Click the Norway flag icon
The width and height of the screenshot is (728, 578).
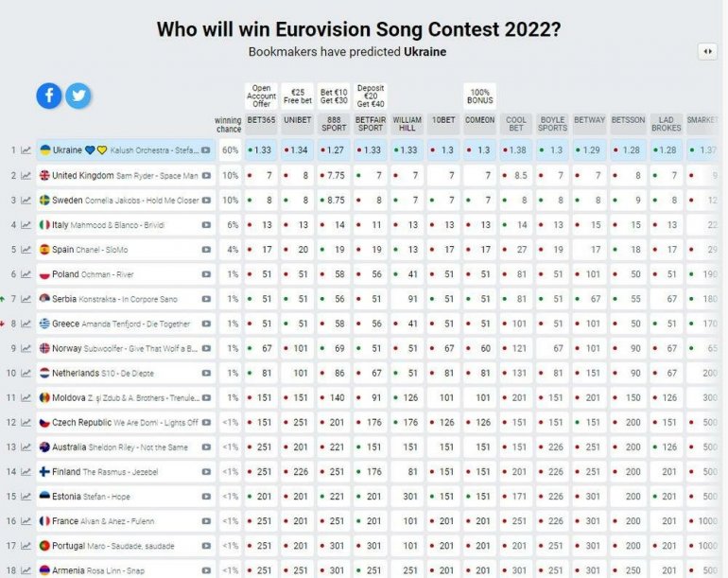(44, 348)
